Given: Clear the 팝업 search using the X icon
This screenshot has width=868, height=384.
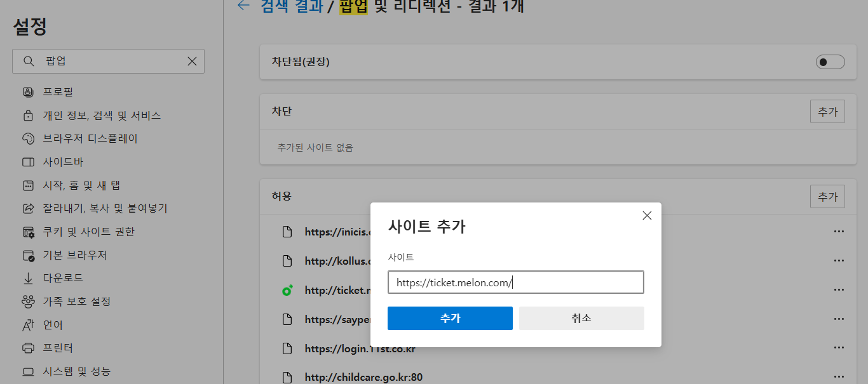Looking at the screenshot, I should [192, 61].
